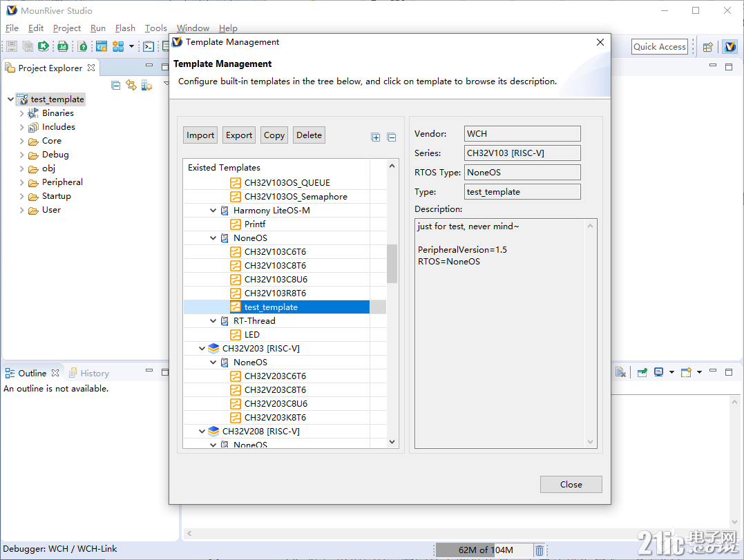Collapse the RT-Thread template group
744x560 pixels.
tap(213, 321)
